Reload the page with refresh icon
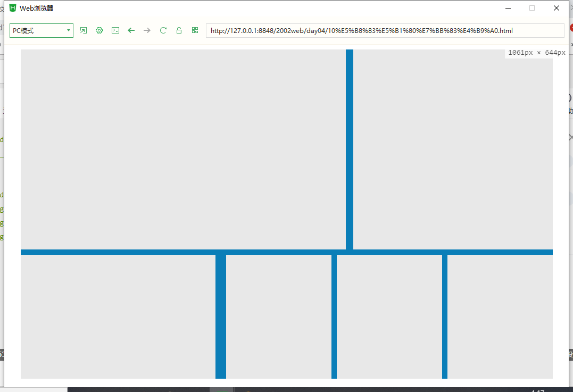This screenshot has height=392, width=573. (x=163, y=30)
